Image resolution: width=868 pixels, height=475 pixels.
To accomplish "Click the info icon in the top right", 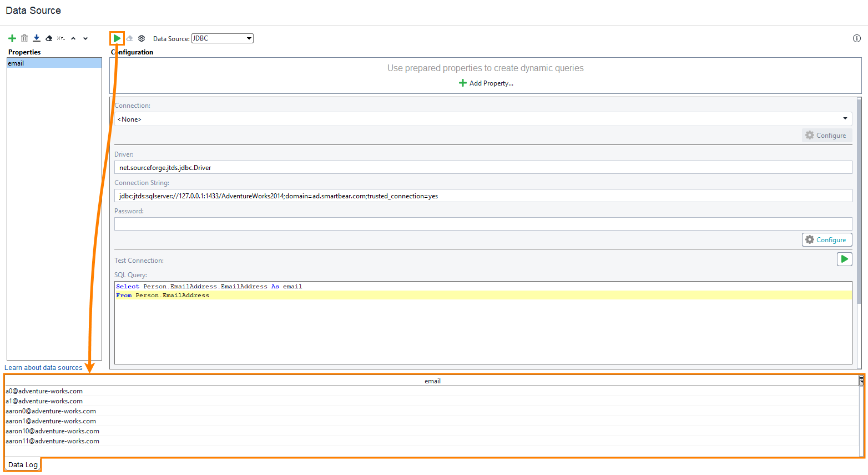I will pyautogui.click(x=856, y=38).
